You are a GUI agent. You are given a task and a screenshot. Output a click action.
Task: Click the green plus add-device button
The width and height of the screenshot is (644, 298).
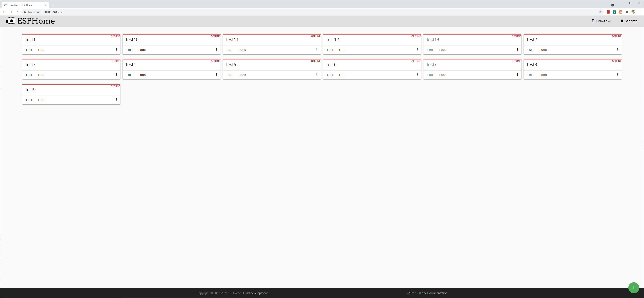click(x=633, y=288)
